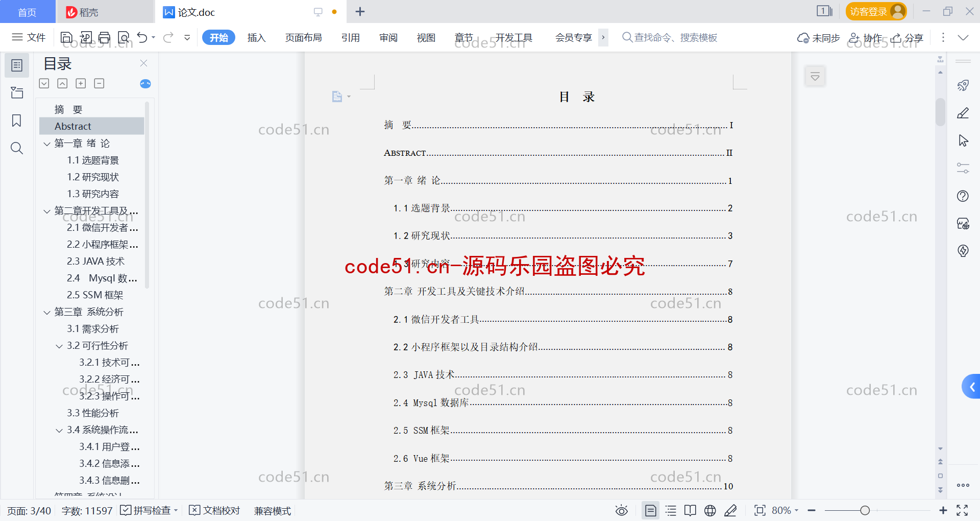This screenshot has width=980, height=521.
Task: Expand more ribbon tabs arrow
Action: pyautogui.click(x=603, y=37)
